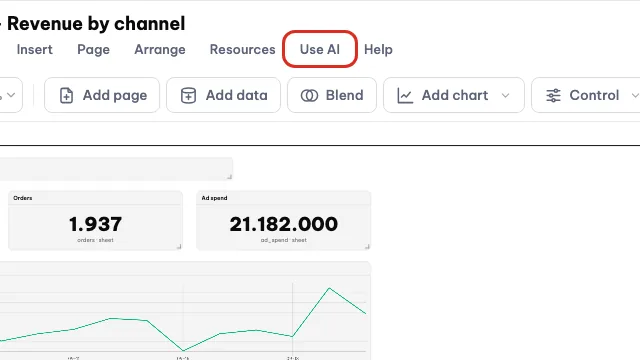Open the Resources menu
This screenshot has width=640, height=360.
(x=242, y=49)
